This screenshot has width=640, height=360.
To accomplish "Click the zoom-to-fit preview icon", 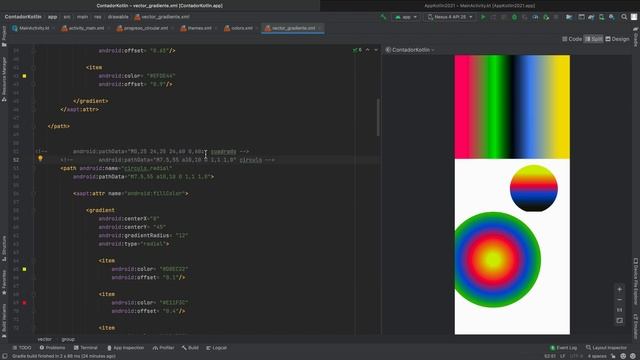I will tap(620, 321).
